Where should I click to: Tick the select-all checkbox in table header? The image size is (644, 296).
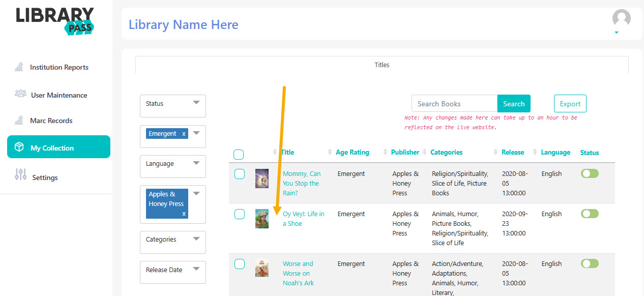click(239, 154)
